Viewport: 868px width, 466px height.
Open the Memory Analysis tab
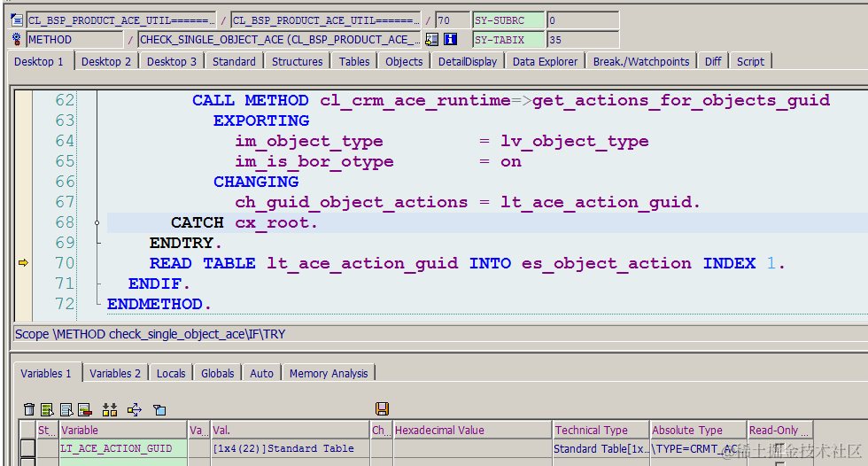coord(329,374)
